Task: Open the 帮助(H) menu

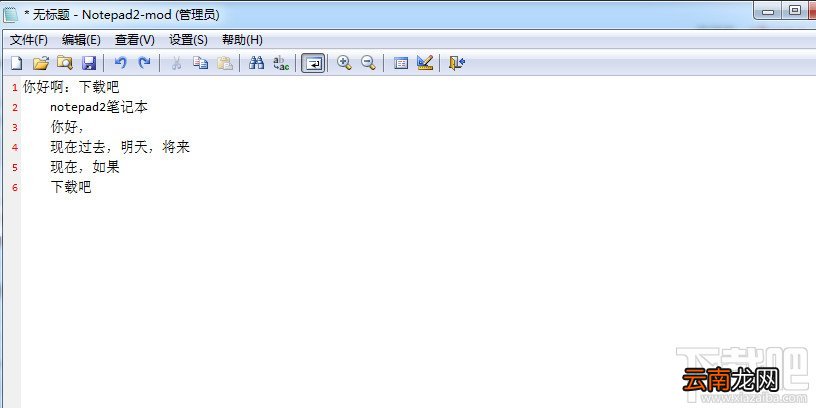Action: click(242, 40)
